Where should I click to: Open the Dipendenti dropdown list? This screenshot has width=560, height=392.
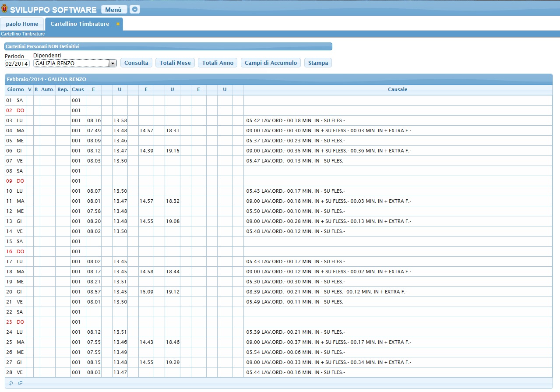[113, 63]
